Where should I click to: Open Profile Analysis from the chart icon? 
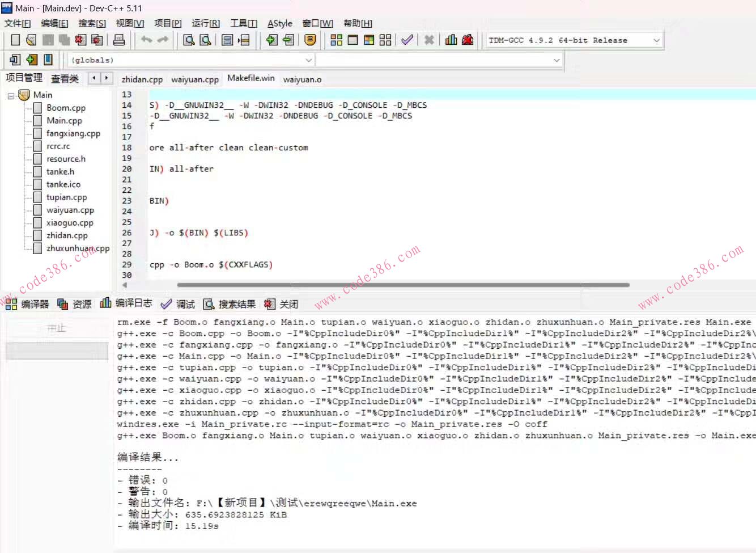[451, 40]
